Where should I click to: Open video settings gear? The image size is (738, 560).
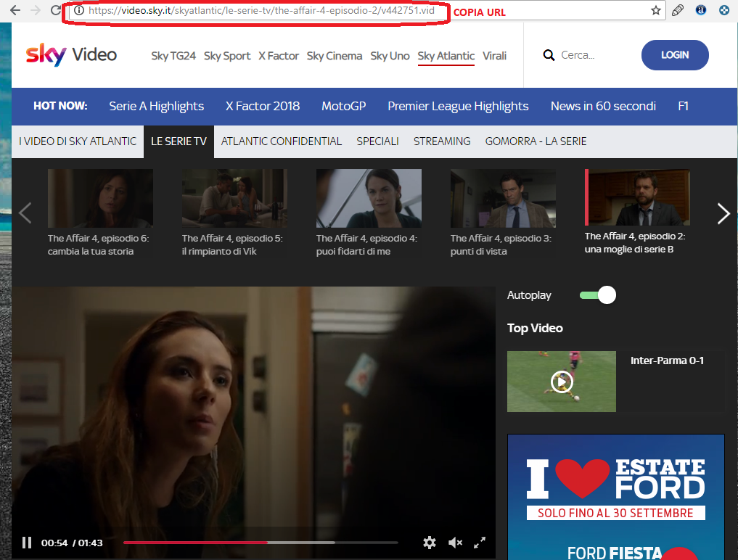430,543
